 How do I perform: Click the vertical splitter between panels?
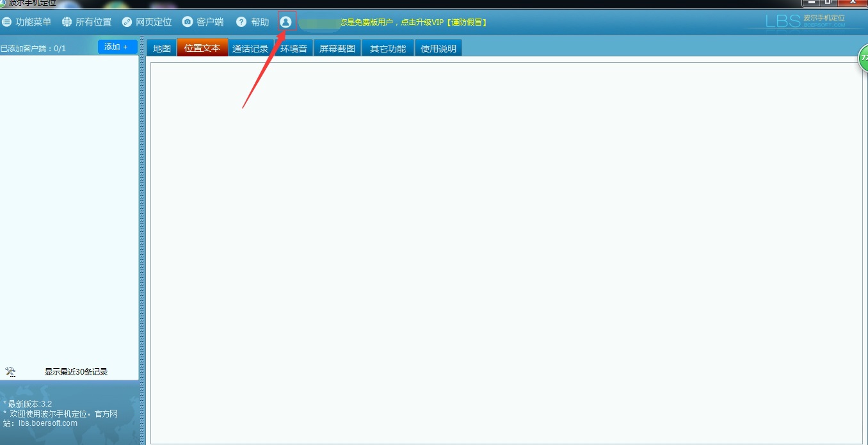(x=142, y=240)
